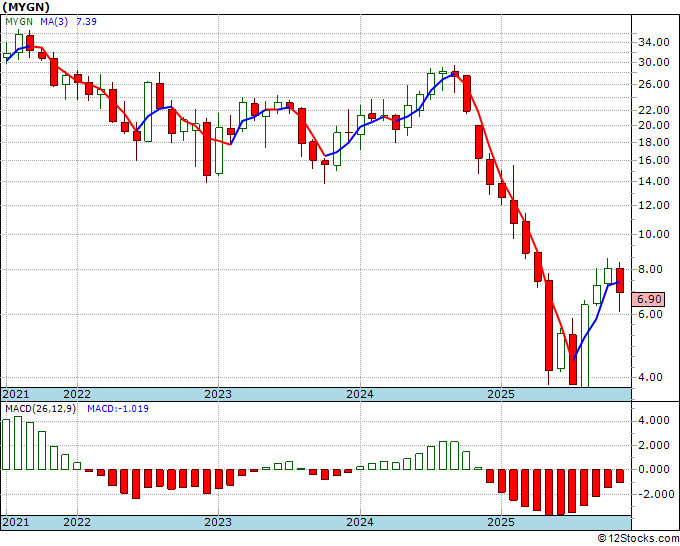This screenshot has width=680, height=546.
Task: Click the 16.00 price axis label
Action: [654, 160]
